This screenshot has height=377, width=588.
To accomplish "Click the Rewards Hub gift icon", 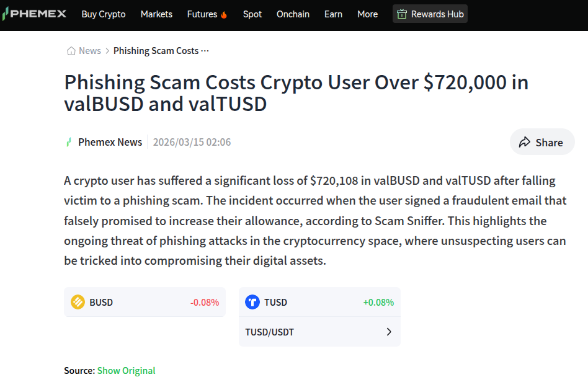I will (x=402, y=14).
